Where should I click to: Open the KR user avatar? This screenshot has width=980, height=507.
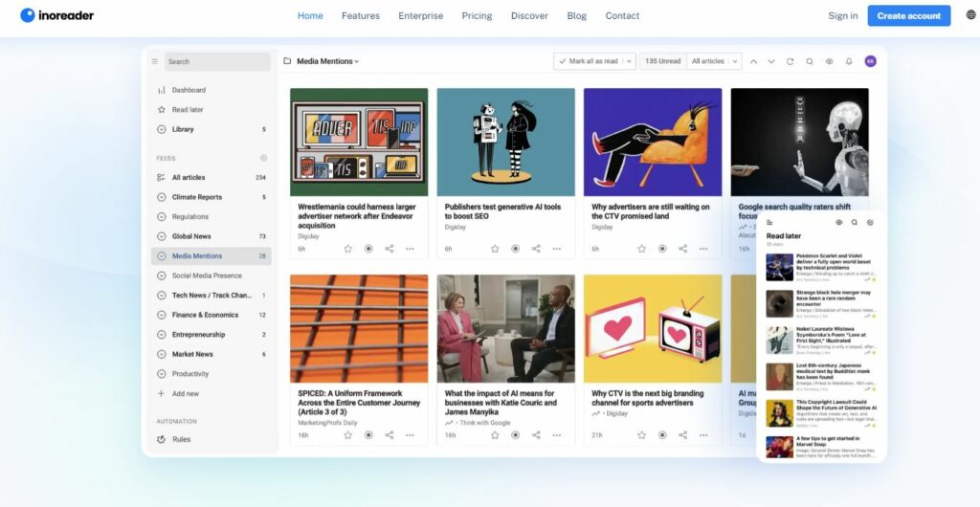point(871,61)
